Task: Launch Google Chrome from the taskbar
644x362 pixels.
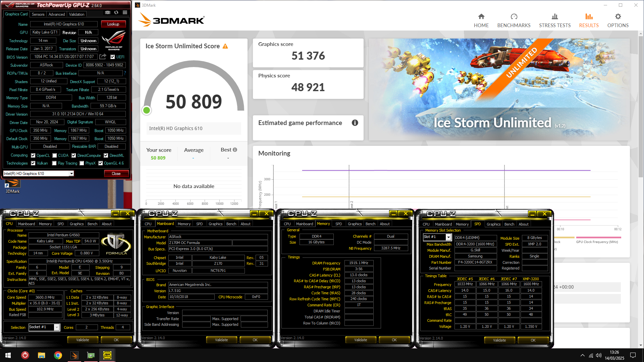Action: point(58,355)
